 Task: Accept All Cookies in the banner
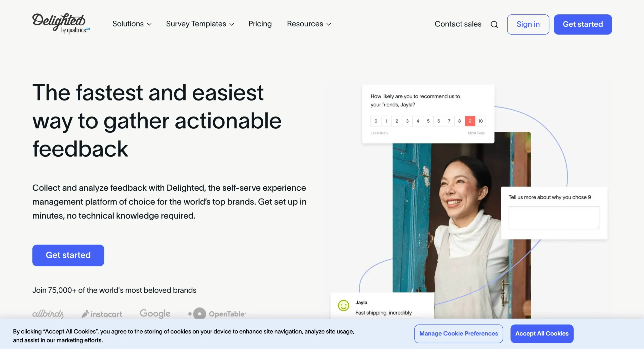[542, 333]
